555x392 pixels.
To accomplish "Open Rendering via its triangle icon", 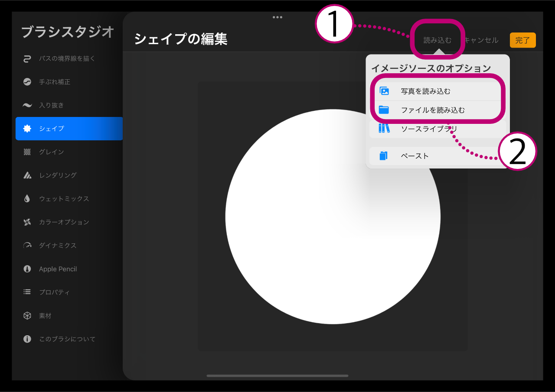I will click(27, 175).
